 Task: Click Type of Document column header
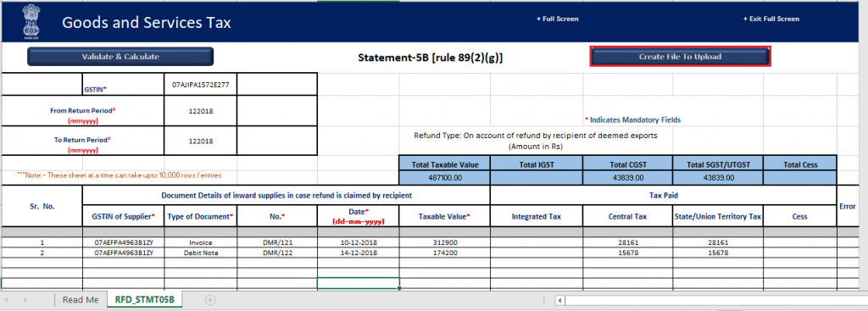click(200, 216)
